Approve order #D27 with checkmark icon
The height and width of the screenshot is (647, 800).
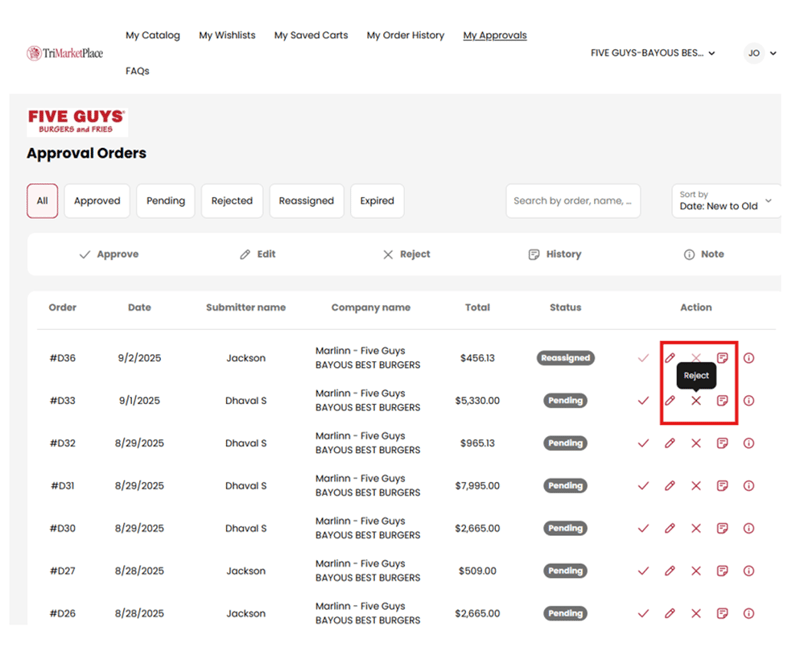643,571
